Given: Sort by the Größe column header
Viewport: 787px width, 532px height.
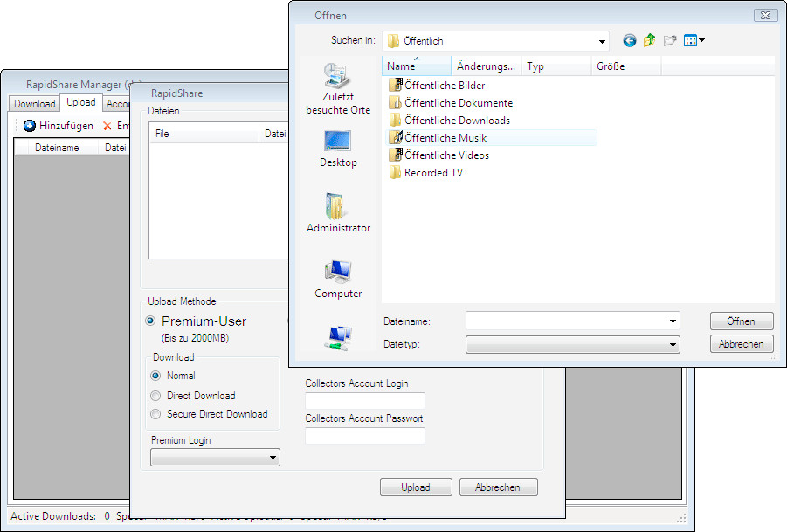Looking at the screenshot, I should pos(626,66).
